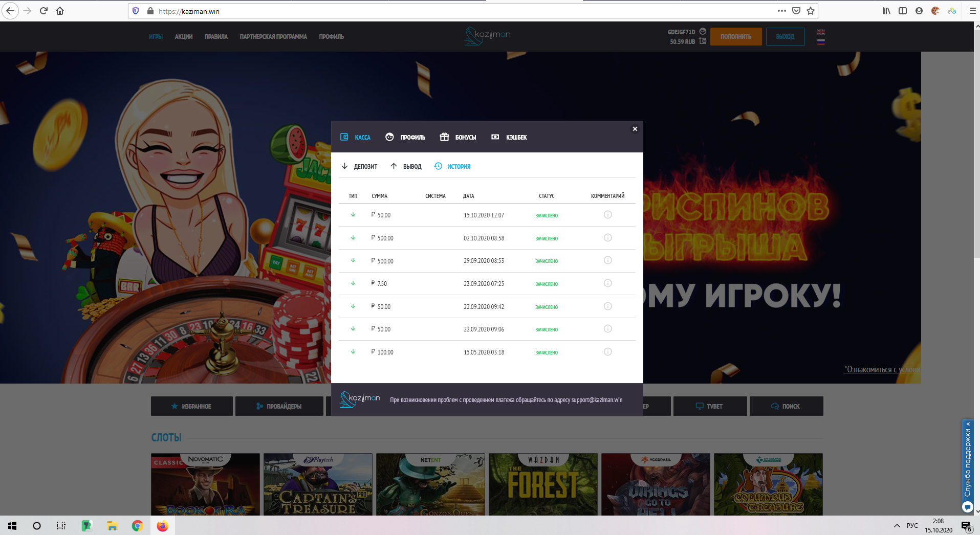This screenshot has width=980, height=535.
Task: Open the Windows Start menu
Action: [x=12, y=525]
